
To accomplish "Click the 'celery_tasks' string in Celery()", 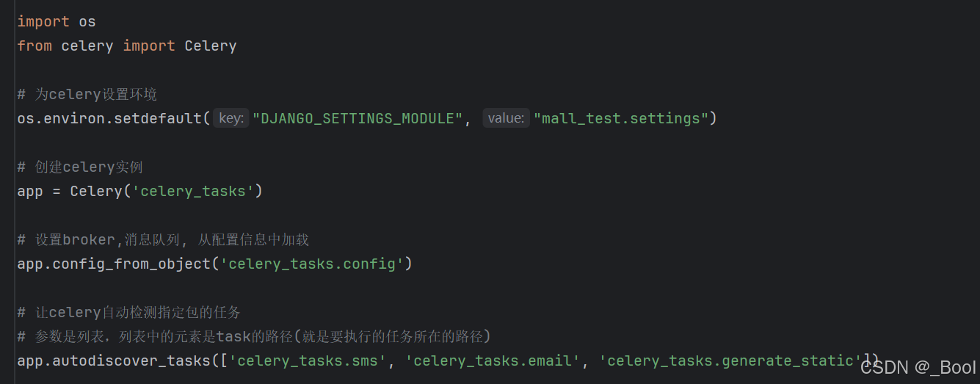I will (193, 191).
